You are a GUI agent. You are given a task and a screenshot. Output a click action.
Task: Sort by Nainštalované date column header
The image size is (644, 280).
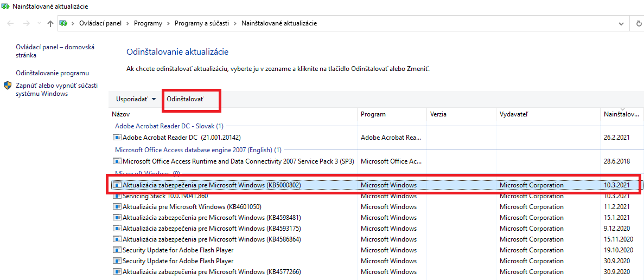(x=622, y=114)
